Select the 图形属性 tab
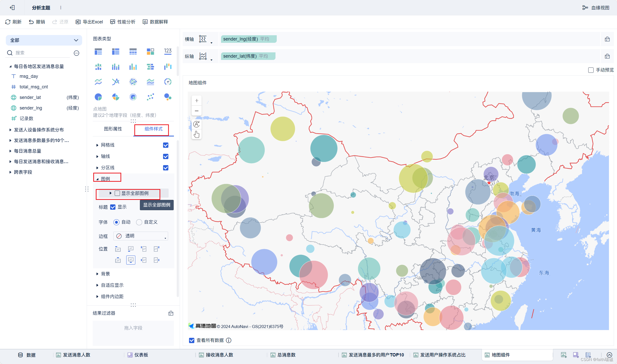The width and height of the screenshot is (617, 364). (112, 129)
